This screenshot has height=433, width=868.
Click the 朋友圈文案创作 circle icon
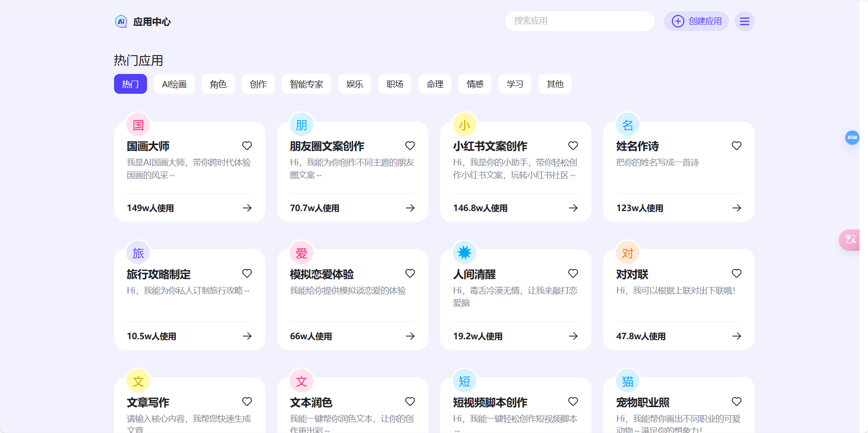pos(301,124)
